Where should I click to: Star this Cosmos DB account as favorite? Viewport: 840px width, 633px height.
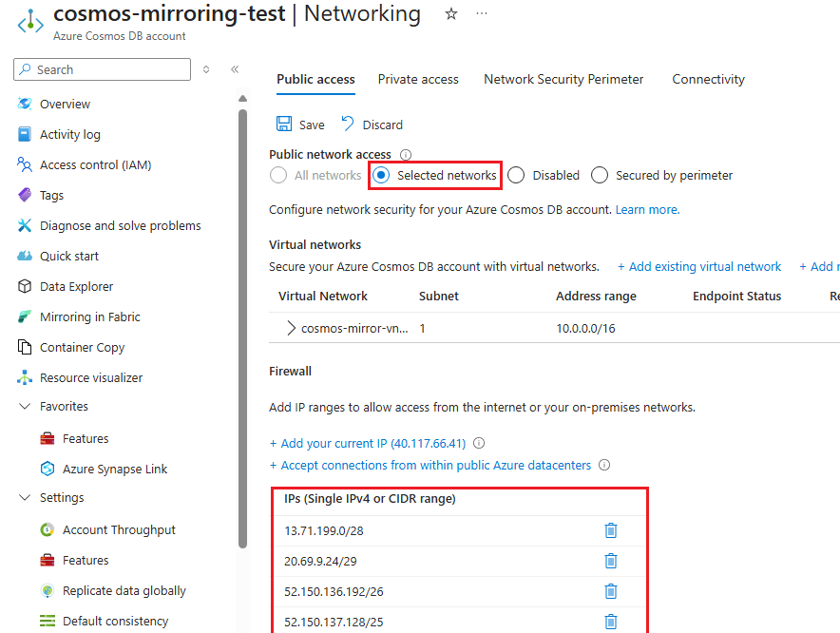(x=450, y=14)
